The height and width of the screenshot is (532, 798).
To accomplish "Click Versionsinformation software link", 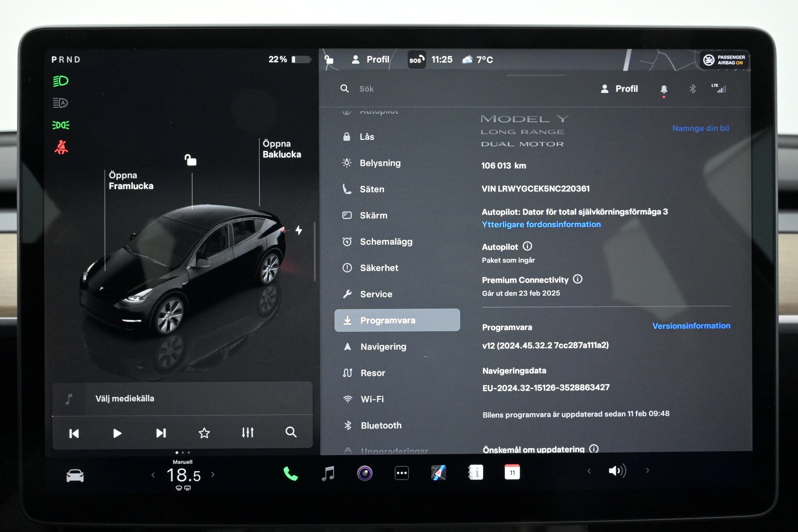I will [690, 326].
